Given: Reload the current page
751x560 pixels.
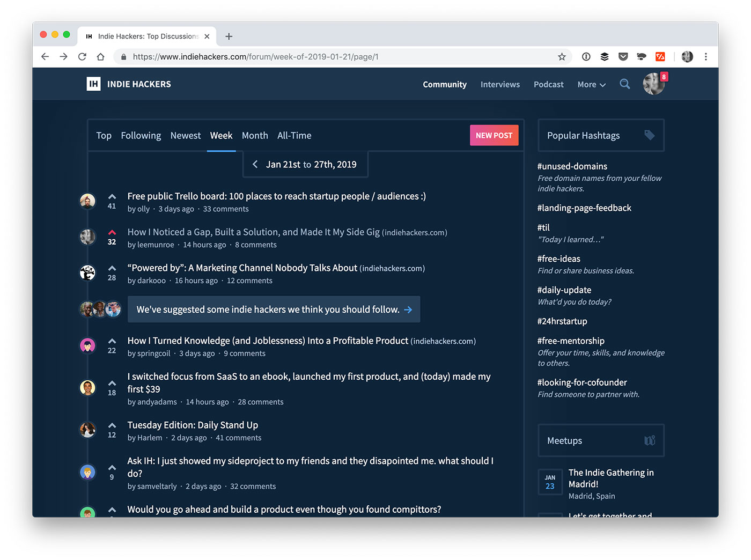Looking at the screenshot, I should click(x=82, y=56).
